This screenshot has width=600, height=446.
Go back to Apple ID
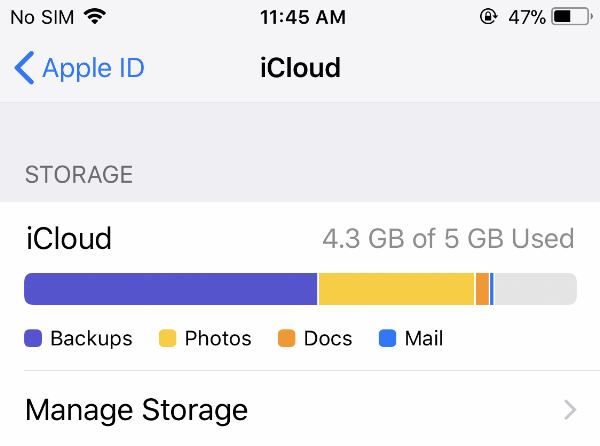tap(80, 68)
